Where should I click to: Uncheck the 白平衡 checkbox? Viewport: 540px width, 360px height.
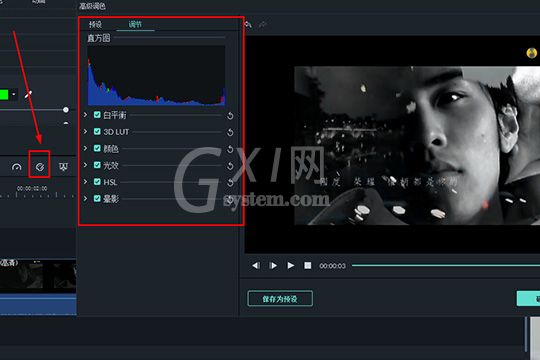tap(97, 115)
